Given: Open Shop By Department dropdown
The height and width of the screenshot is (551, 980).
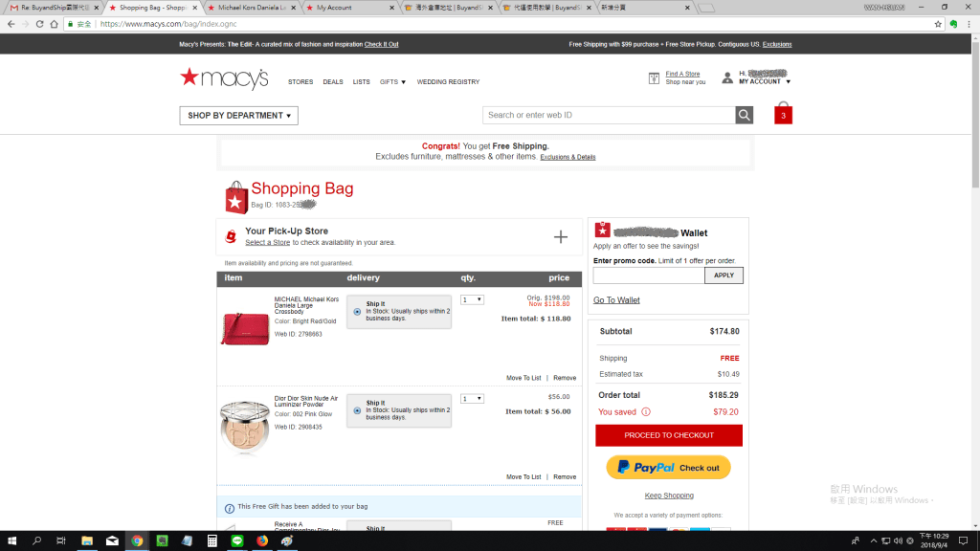Looking at the screenshot, I should 238,116.
